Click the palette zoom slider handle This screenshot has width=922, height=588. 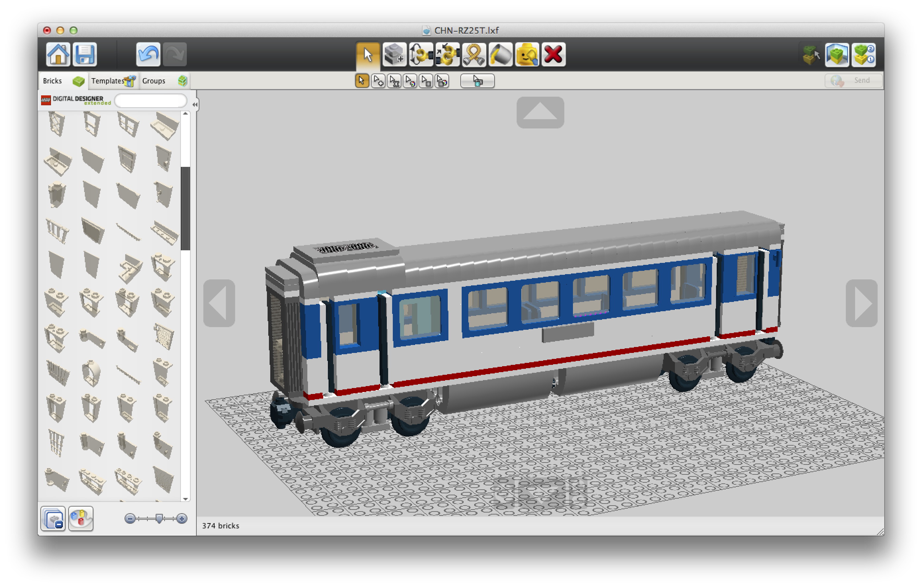[159, 518]
